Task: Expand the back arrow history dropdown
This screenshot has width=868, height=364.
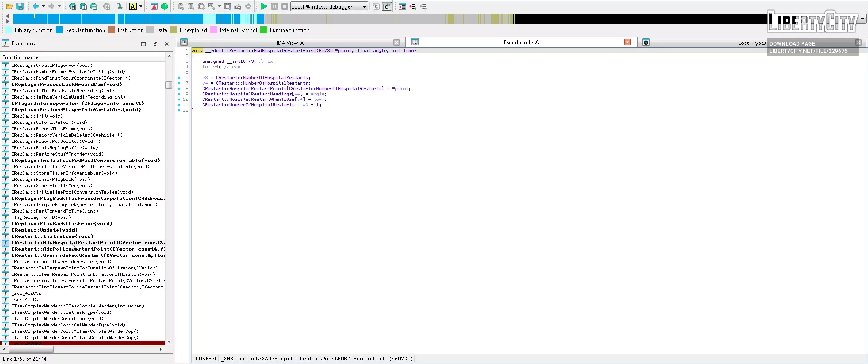Action: [x=43, y=6]
